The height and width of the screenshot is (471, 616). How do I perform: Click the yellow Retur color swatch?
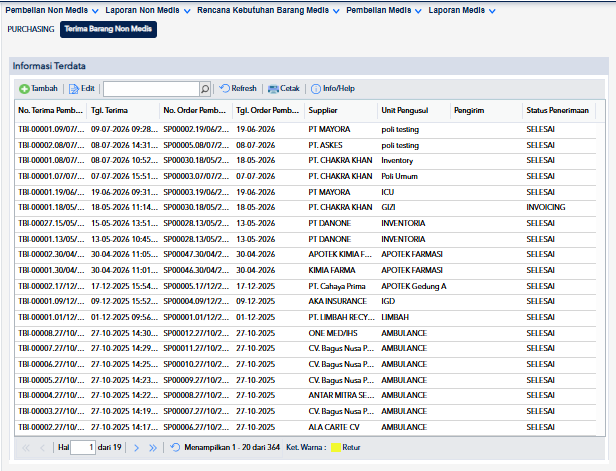point(336,447)
